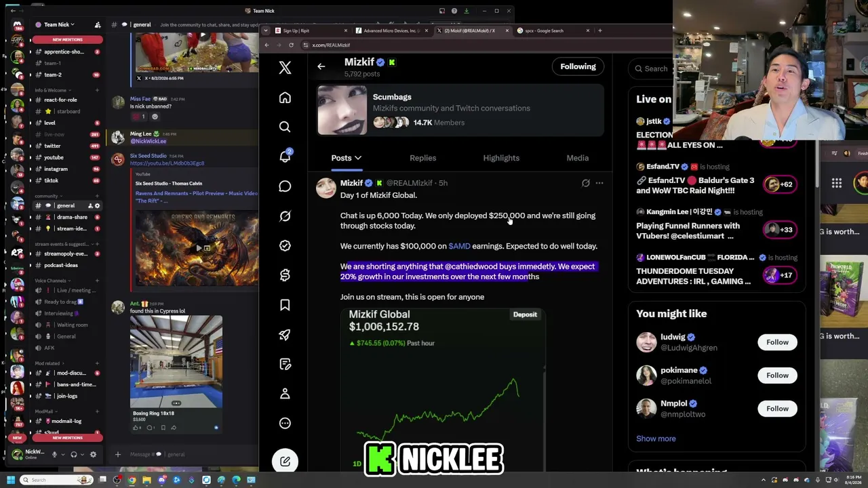Open a new browser tab with plus button
The height and width of the screenshot is (488, 868).
pyautogui.click(x=599, y=30)
